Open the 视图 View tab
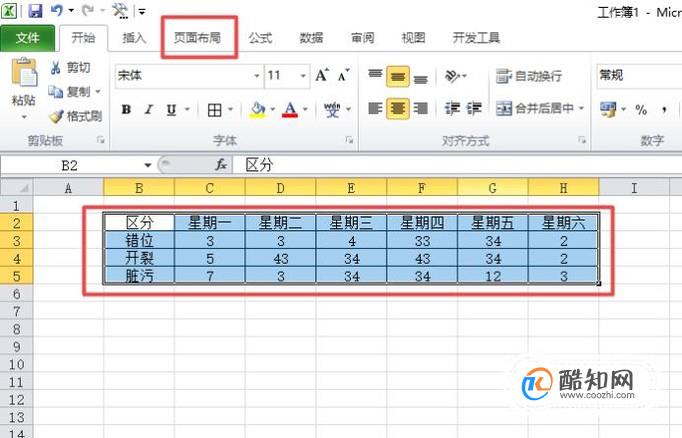The image size is (682, 438). [x=413, y=38]
